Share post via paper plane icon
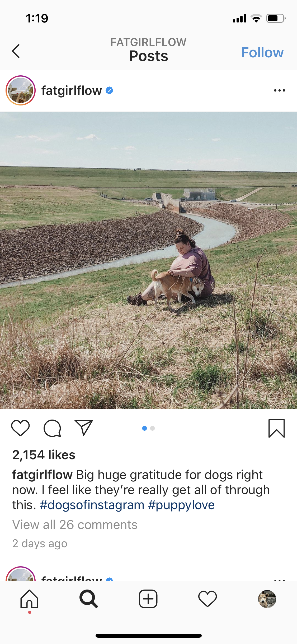This screenshot has height=644, width=297. pyautogui.click(x=84, y=427)
